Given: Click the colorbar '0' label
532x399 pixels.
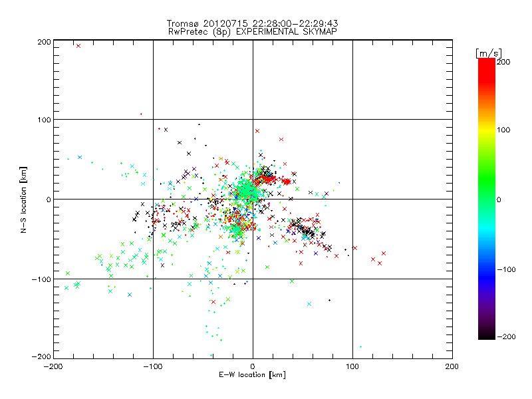Looking at the screenshot, I should coord(499,199).
